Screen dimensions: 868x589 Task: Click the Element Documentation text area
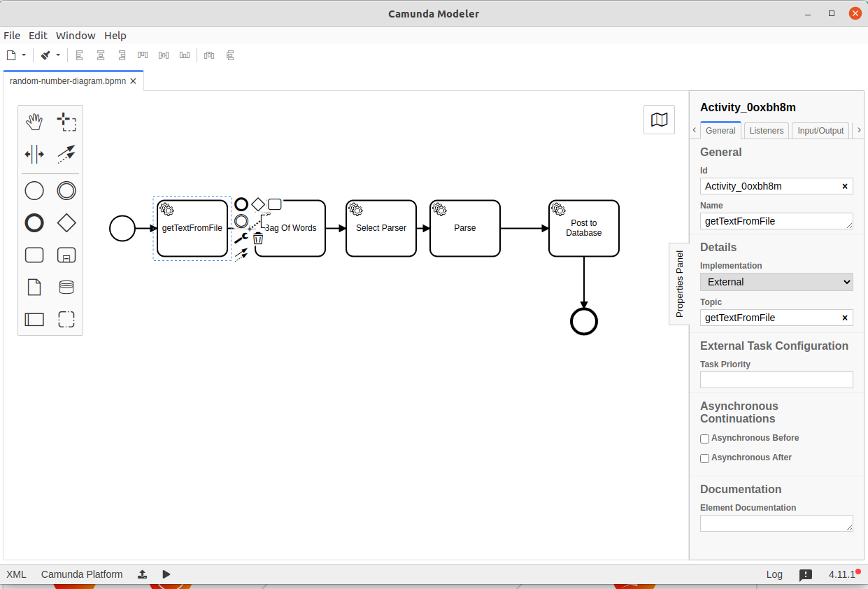776,523
